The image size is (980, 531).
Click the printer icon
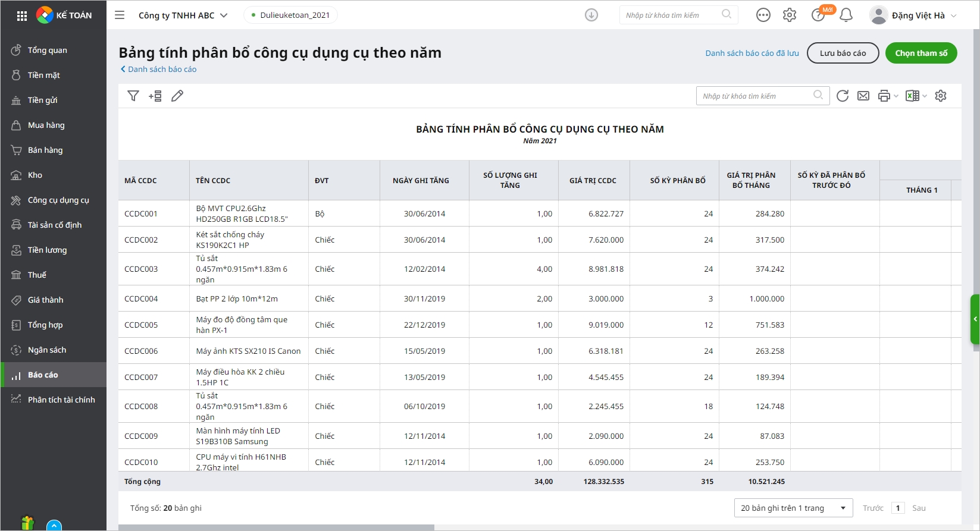(x=884, y=96)
